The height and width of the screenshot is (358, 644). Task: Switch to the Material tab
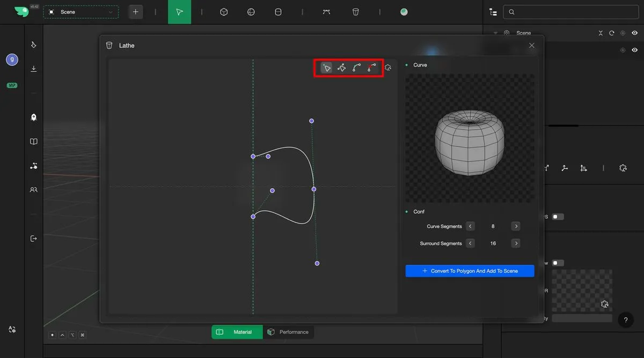click(237, 332)
